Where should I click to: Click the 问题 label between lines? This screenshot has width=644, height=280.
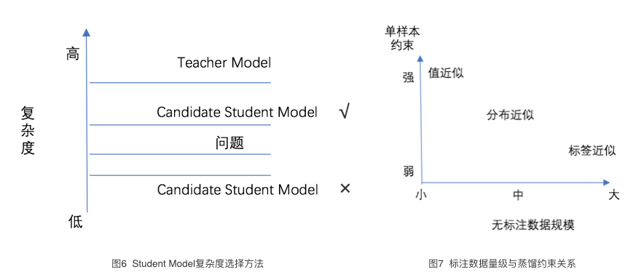tap(229, 143)
